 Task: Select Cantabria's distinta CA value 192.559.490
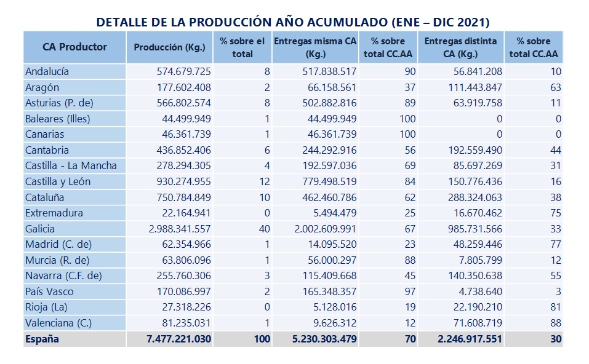pos(475,149)
